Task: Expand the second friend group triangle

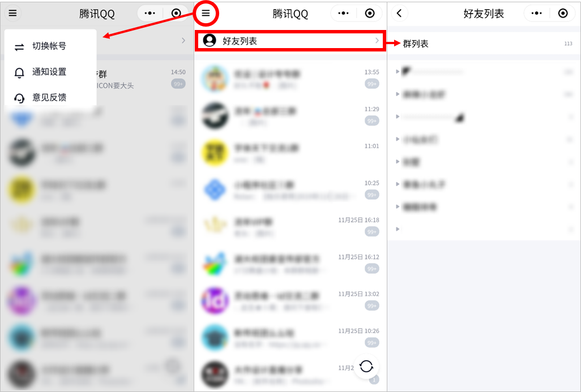Action: (398, 94)
